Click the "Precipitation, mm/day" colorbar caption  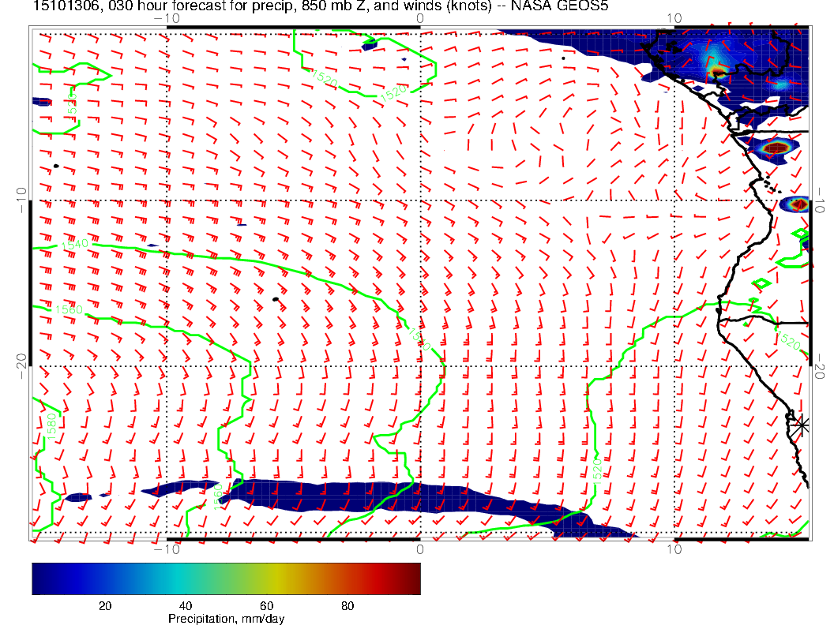click(226, 620)
